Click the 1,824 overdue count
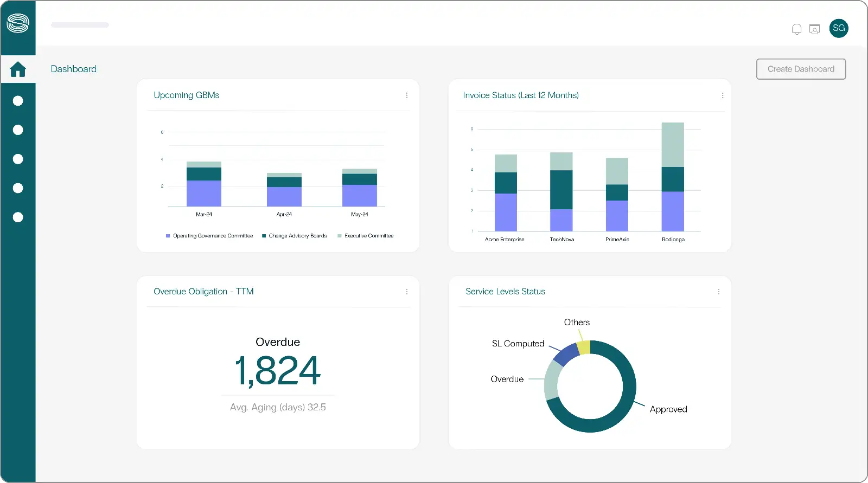 [x=278, y=371]
